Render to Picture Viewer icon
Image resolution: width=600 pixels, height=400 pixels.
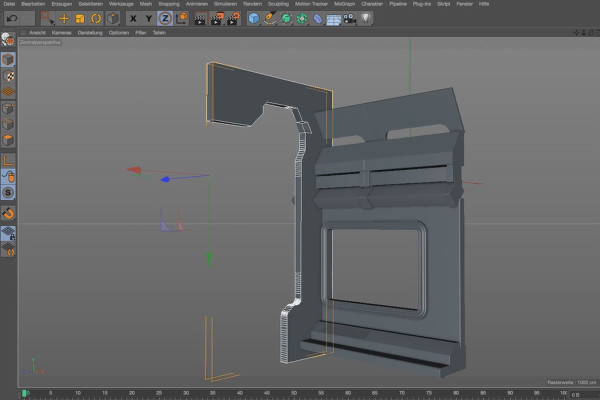click(217, 18)
